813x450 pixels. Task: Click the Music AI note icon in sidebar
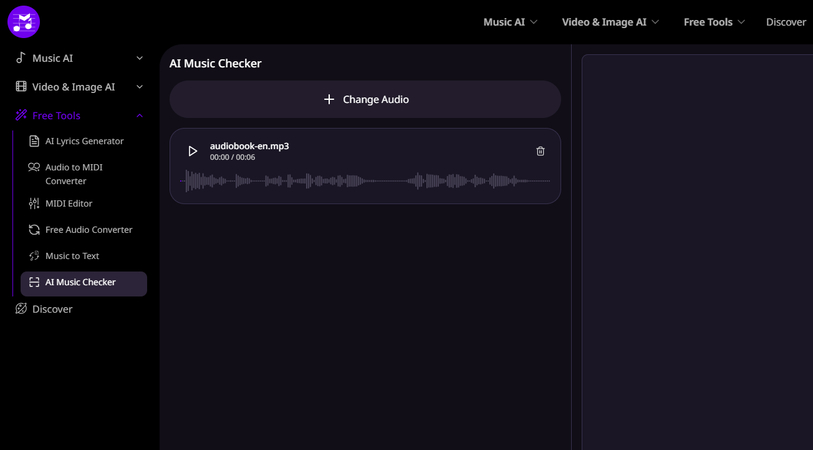point(21,58)
